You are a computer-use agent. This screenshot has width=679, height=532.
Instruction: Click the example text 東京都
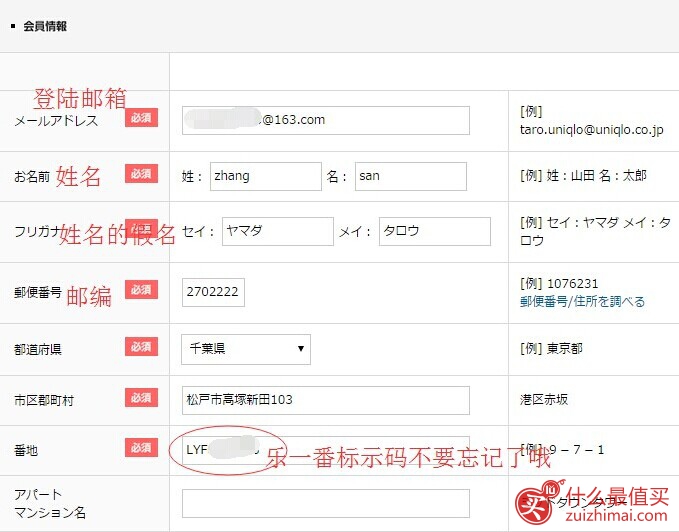[x=564, y=348]
